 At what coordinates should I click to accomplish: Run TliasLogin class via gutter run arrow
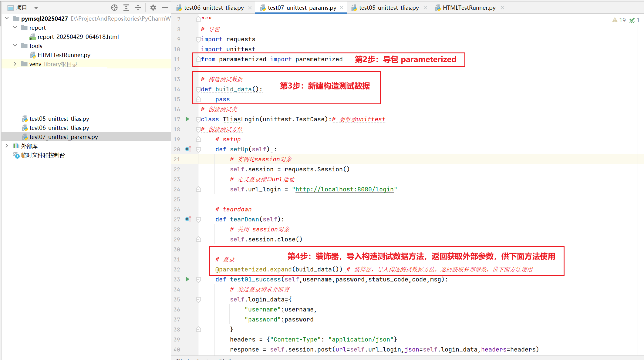point(187,119)
